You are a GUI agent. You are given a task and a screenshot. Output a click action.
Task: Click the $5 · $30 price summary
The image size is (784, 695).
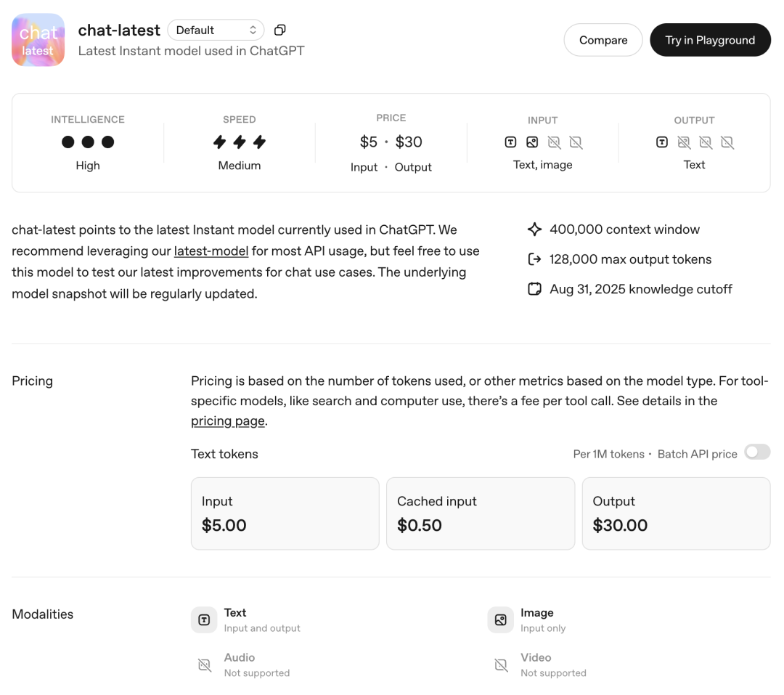coord(391,142)
